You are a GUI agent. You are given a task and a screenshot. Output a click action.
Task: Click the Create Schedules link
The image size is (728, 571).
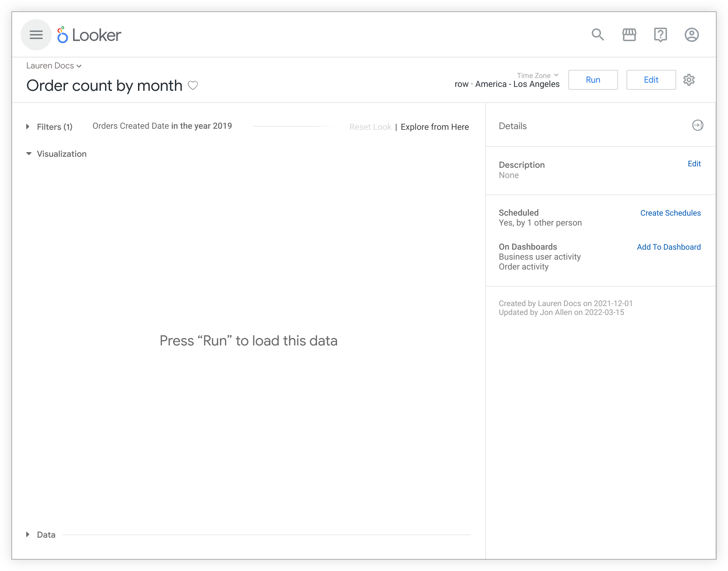(x=670, y=213)
